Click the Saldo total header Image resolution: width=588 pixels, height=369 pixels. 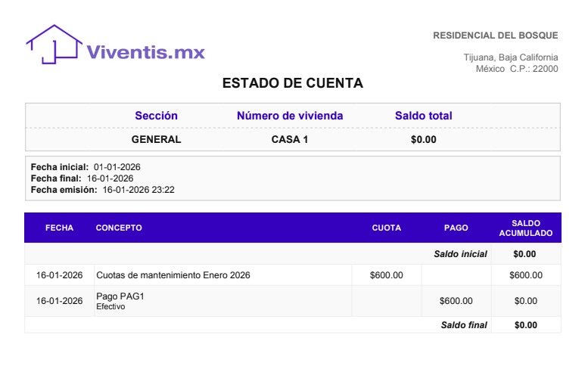(x=423, y=116)
